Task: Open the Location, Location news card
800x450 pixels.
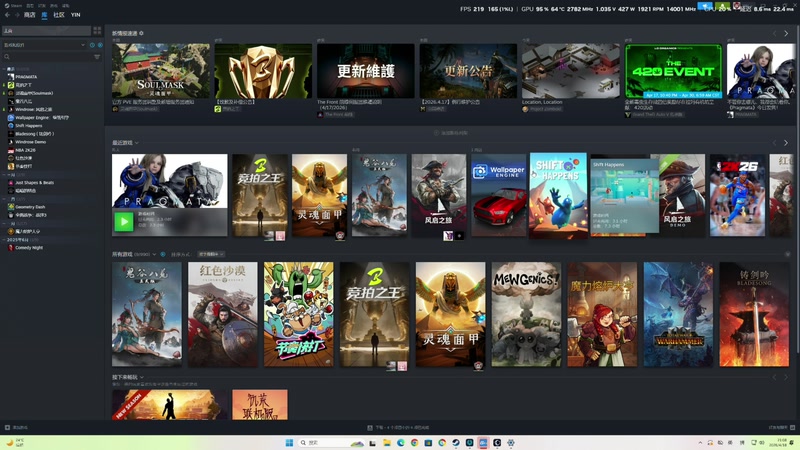Action: [571, 71]
